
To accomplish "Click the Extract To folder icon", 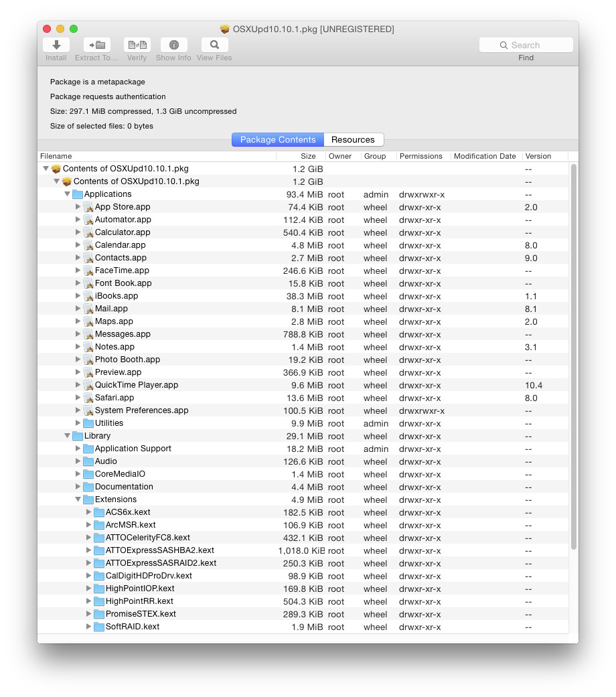I will pos(97,45).
